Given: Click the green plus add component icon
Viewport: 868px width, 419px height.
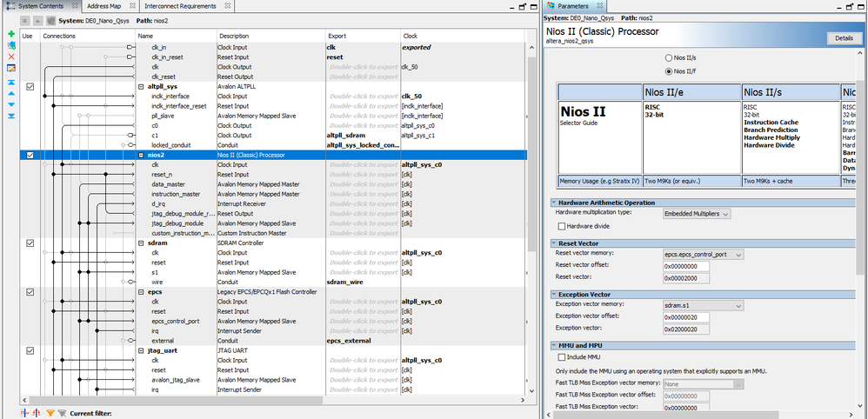Looking at the screenshot, I should 10,36.
